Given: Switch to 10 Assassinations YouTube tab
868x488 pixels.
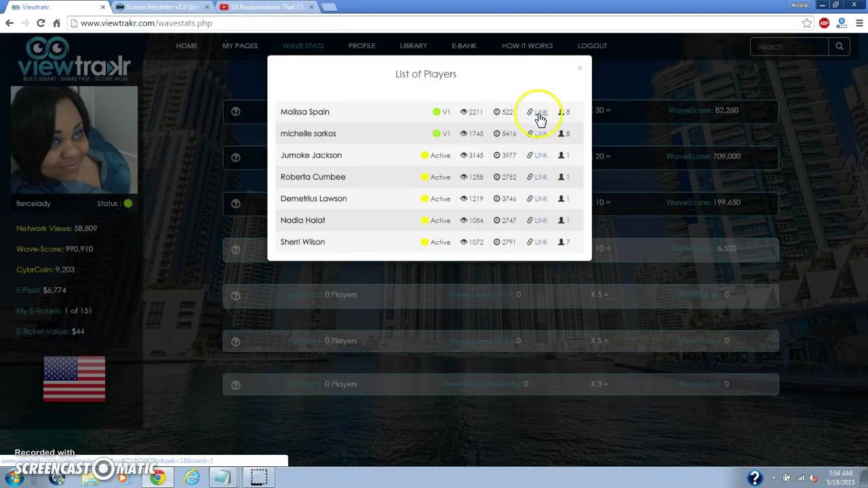Looking at the screenshot, I should (267, 7).
